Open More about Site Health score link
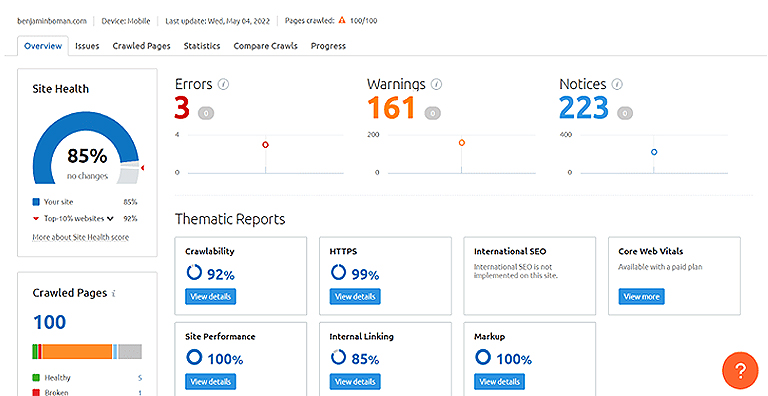Viewport: 768px width, 396px height. tap(81, 237)
